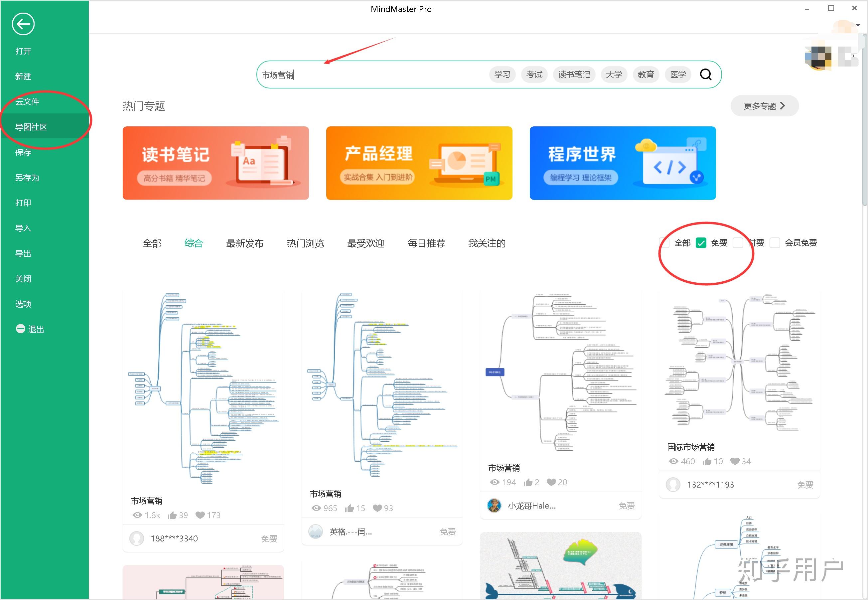Select the 热门浏览 tab
Image resolution: width=868 pixels, height=600 pixels.
click(305, 243)
